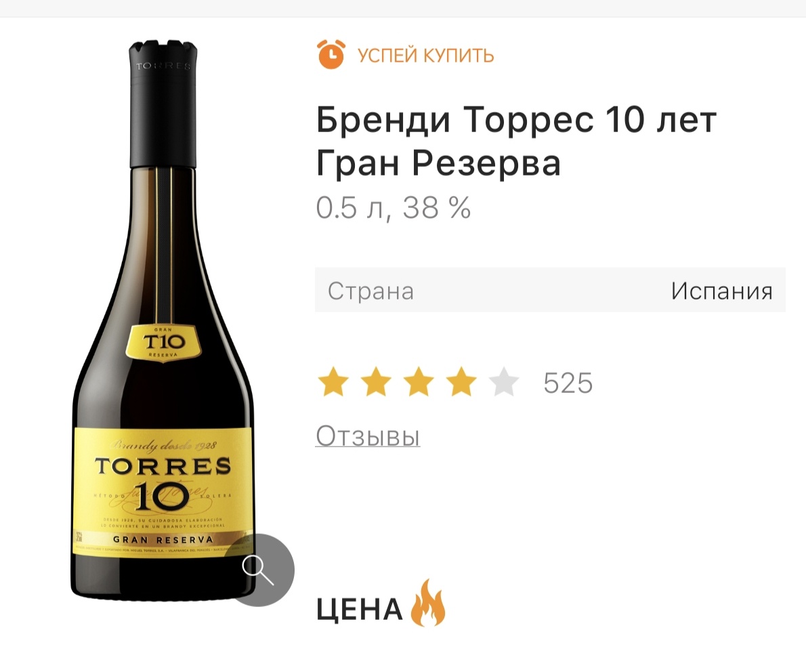The height and width of the screenshot is (672, 806).
Task: Click the flame icon next to ЦЕНА
Action: pos(427,603)
